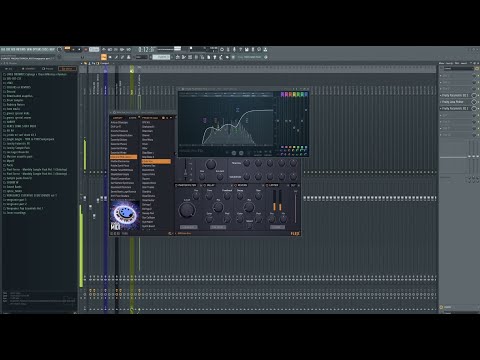
Task: Toggle the FLEX Filter module power switch
Action: [x=177, y=185]
